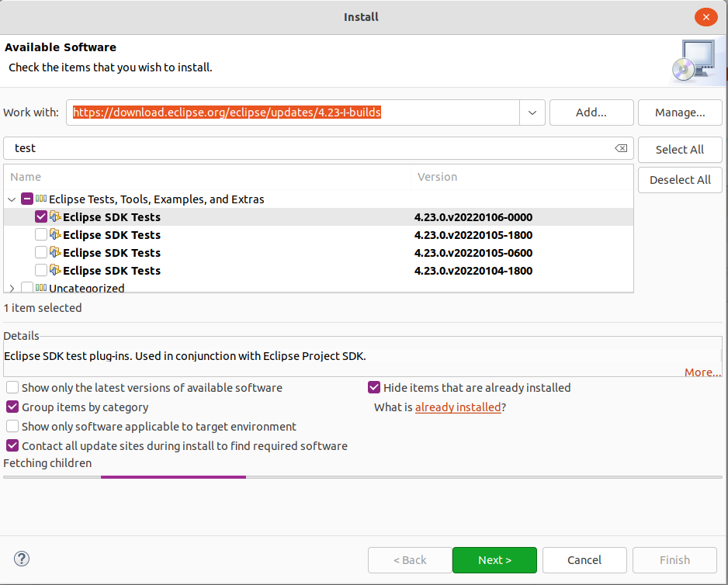Click the Name column header
Viewport: 728px width, 585px height.
coord(207,177)
